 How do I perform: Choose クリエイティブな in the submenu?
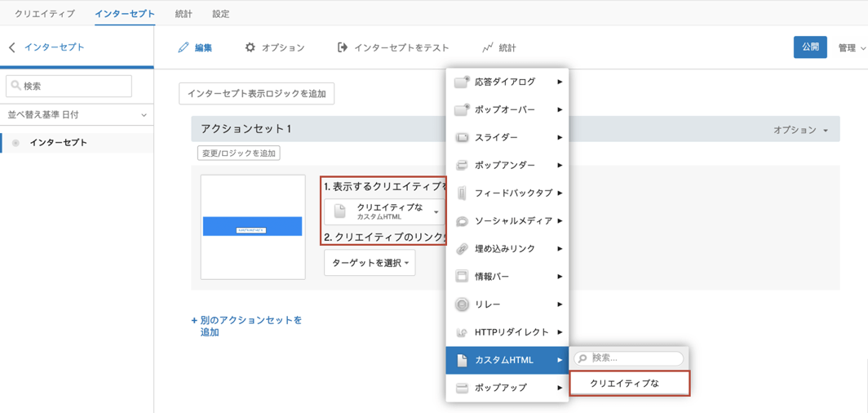coord(630,383)
